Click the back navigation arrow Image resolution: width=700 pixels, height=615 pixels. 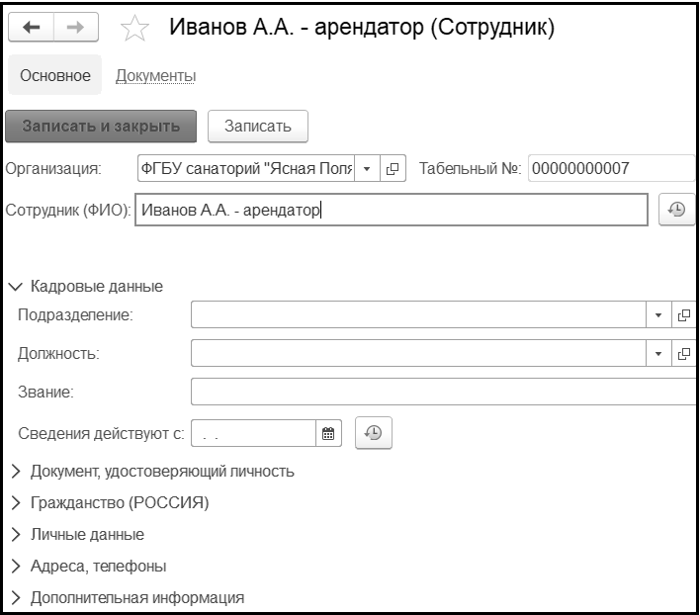(x=32, y=28)
